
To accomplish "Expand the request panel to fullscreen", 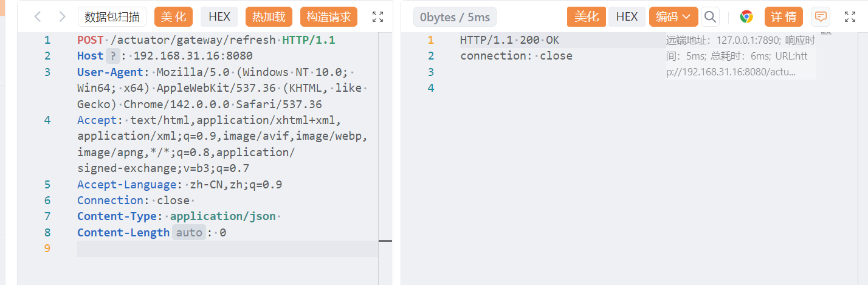I will 378,17.
